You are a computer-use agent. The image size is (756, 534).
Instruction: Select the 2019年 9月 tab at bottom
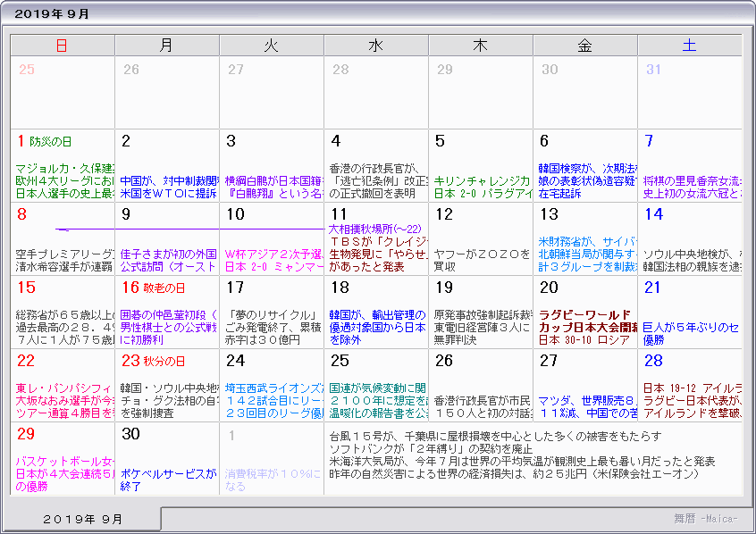(83, 519)
